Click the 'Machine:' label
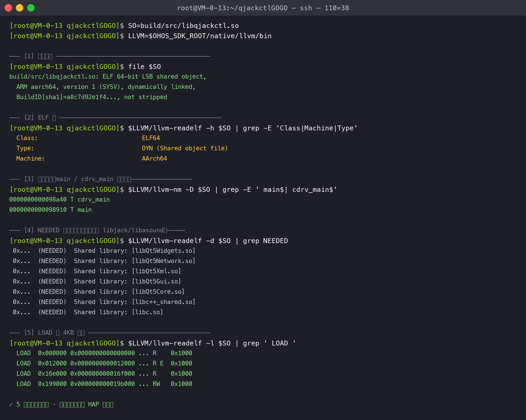Screen dimensions: 526x420 (31, 159)
